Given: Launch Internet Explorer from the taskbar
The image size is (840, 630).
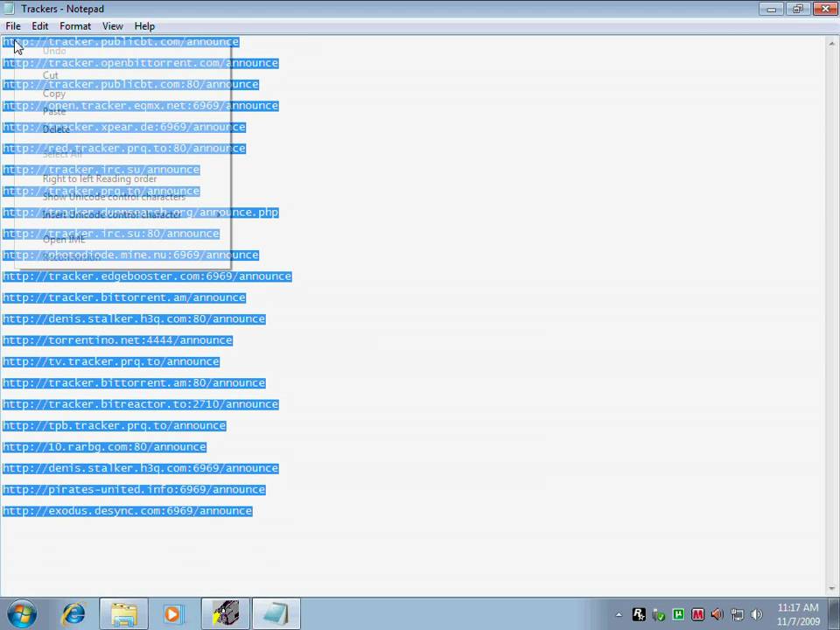Looking at the screenshot, I should (x=73, y=614).
